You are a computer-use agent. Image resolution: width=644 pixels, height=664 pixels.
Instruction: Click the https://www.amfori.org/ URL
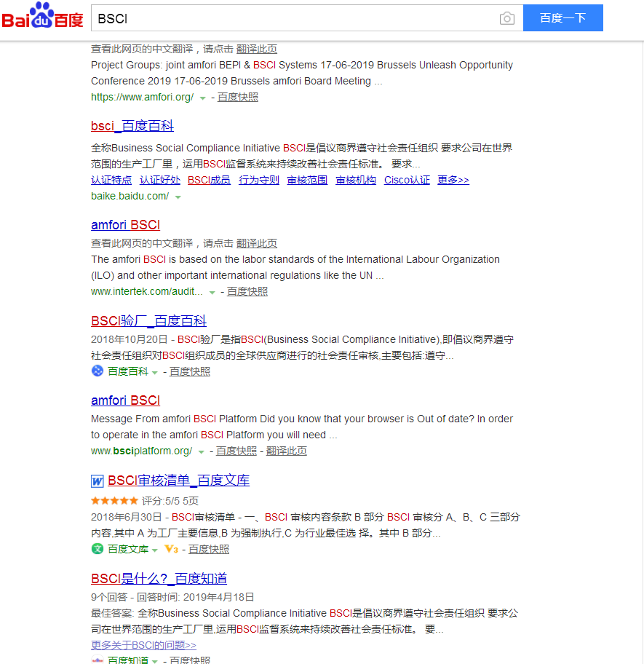pos(142,97)
